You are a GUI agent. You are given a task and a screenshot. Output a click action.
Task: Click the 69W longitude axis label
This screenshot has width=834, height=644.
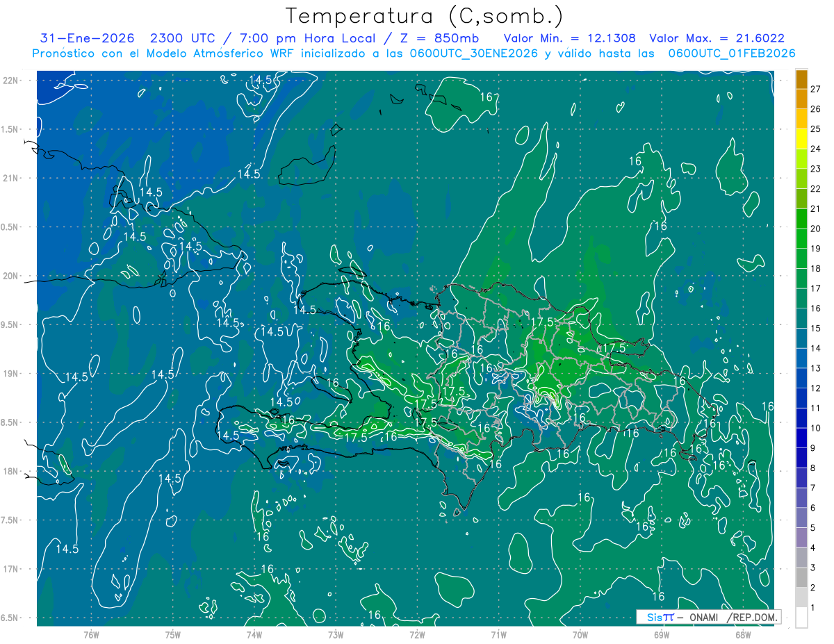tap(662, 635)
